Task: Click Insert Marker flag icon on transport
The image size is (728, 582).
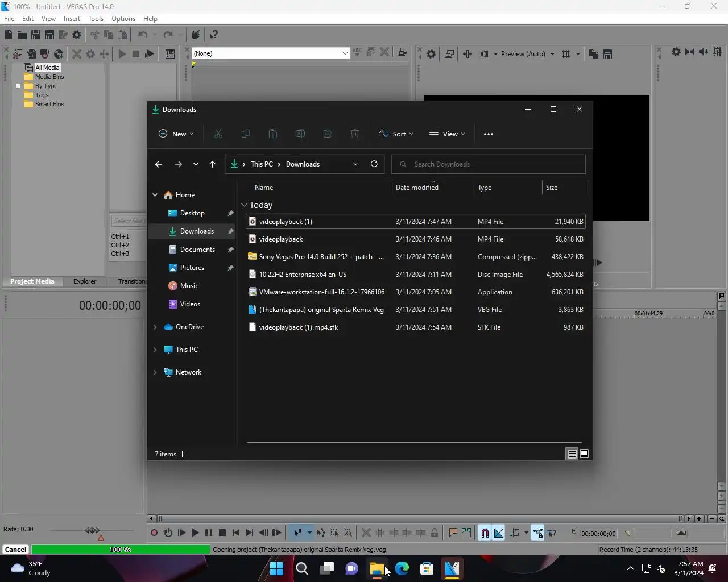Action: pos(453,533)
